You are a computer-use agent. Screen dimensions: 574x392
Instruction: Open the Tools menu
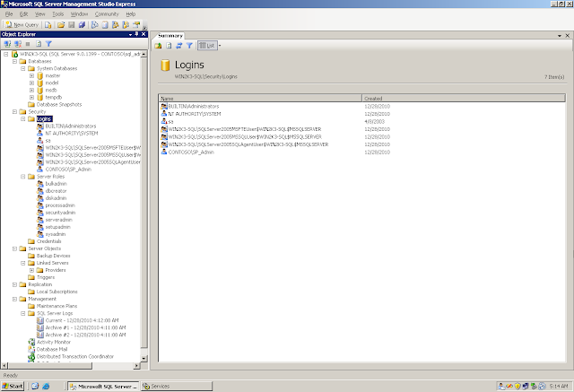[57, 14]
